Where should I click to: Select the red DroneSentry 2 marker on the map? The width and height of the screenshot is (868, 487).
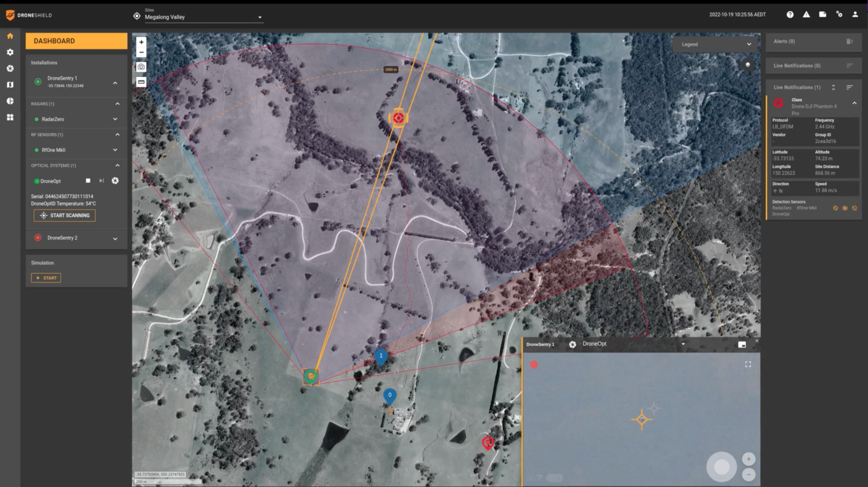[x=488, y=443]
